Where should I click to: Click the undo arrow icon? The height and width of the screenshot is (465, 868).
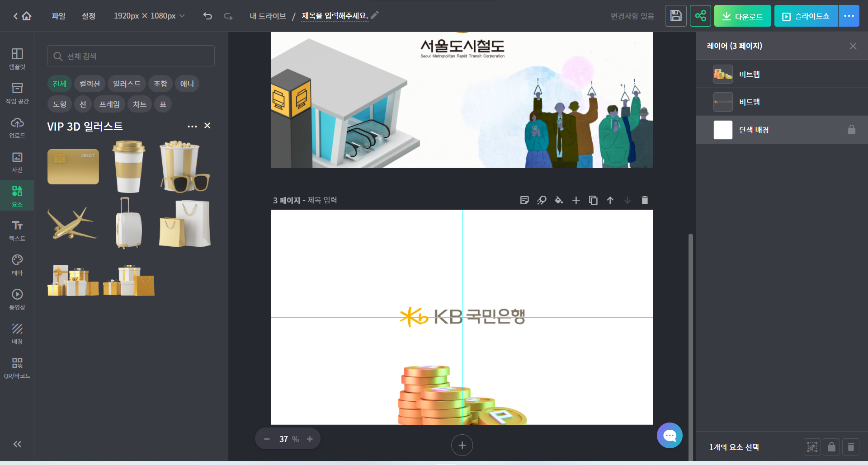(208, 16)
